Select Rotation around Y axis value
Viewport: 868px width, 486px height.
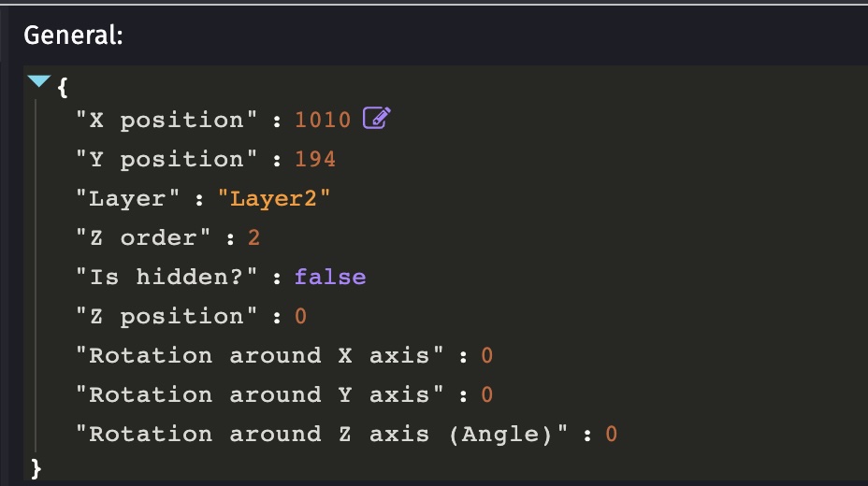click(x=486, y=394)
